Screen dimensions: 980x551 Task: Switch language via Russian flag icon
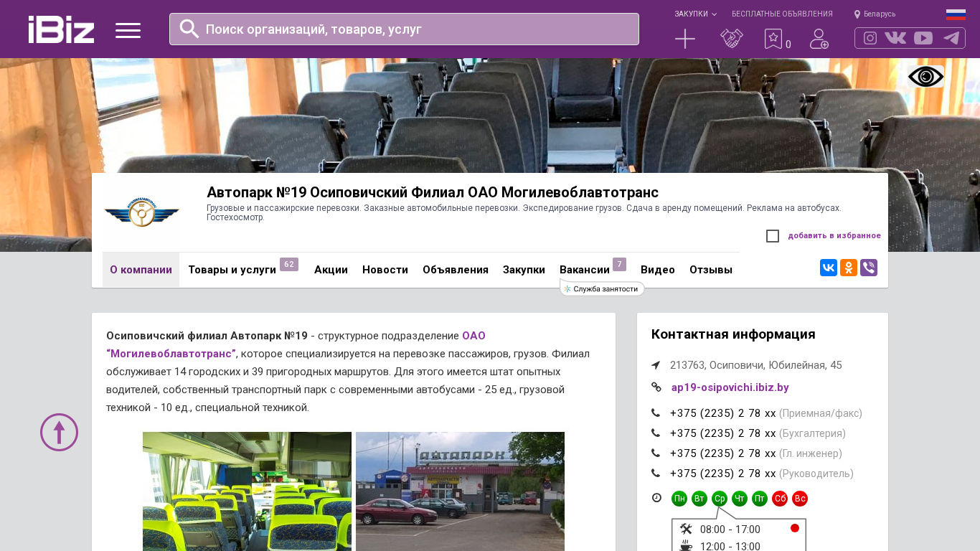[956, 14]
